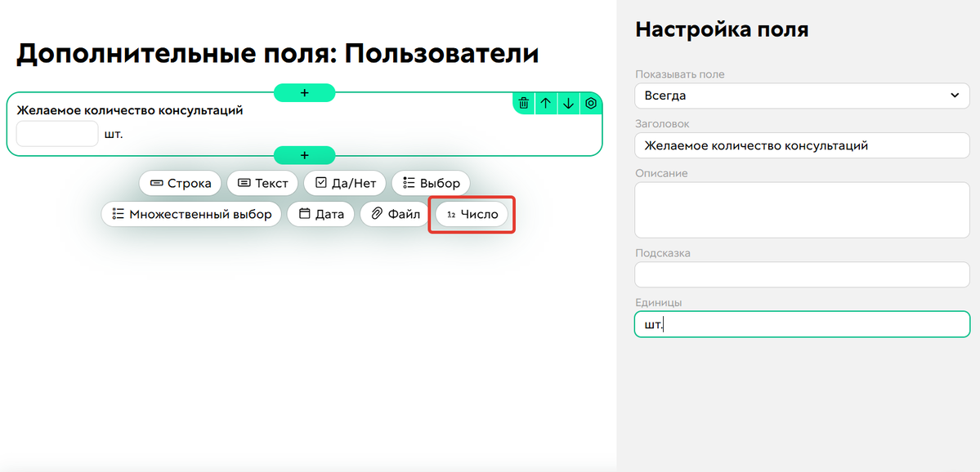
Task: Toggle the Выбор field type option
Action: click(430, 183)
